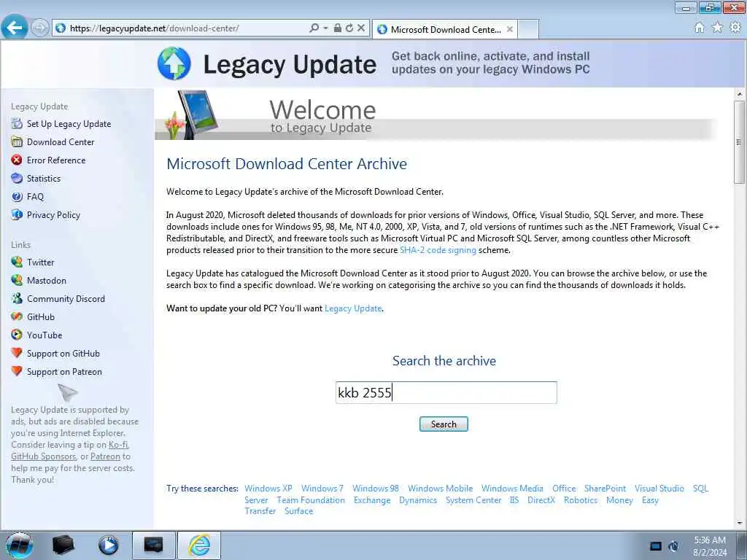Try the Windows 7 suggested search

pos(322,488)
